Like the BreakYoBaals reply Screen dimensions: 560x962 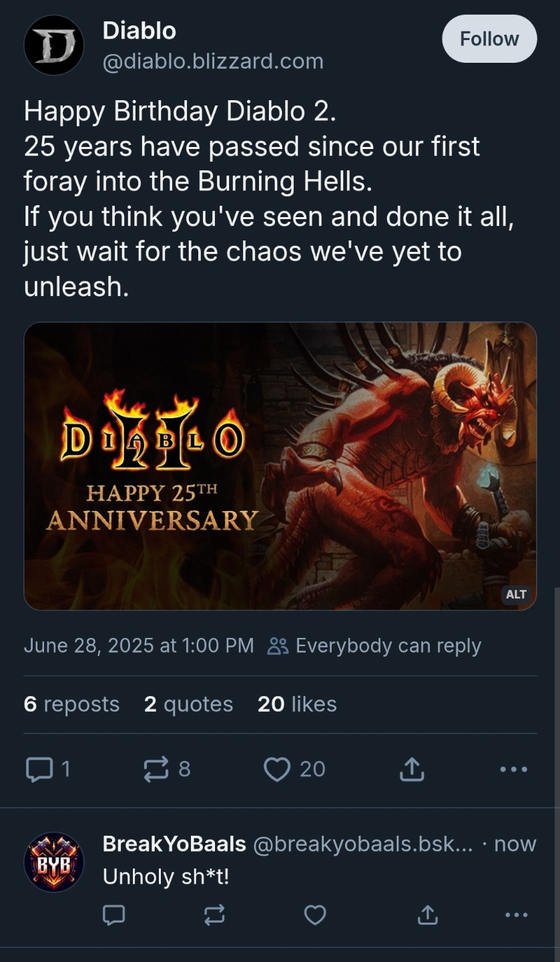tap(315, 915)
